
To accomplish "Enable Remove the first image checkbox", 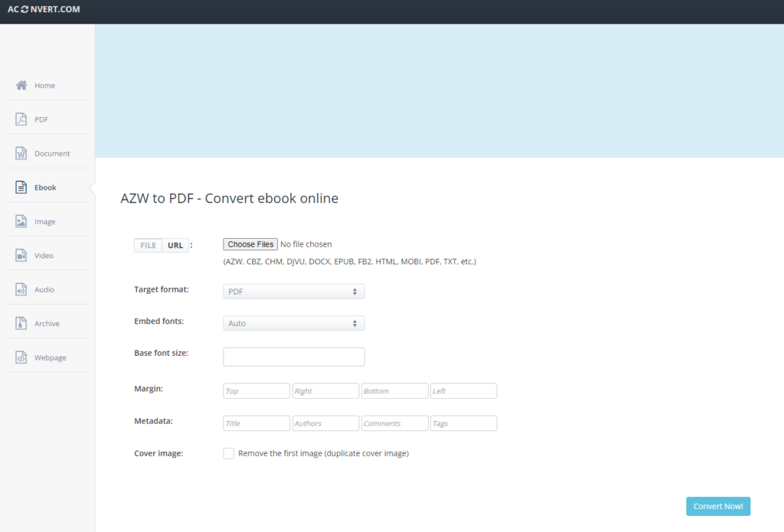I will click(x=229, y=453).
